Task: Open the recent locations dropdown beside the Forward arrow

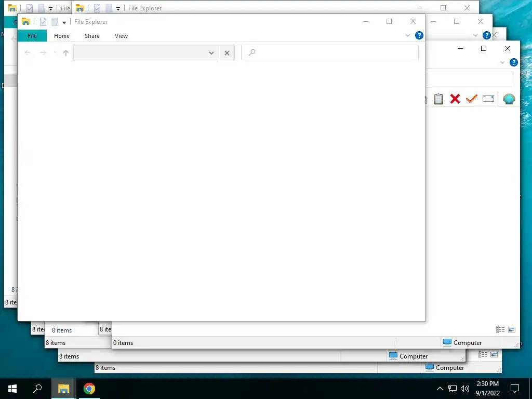Action: pyautogui.click(x=55, y=52)
